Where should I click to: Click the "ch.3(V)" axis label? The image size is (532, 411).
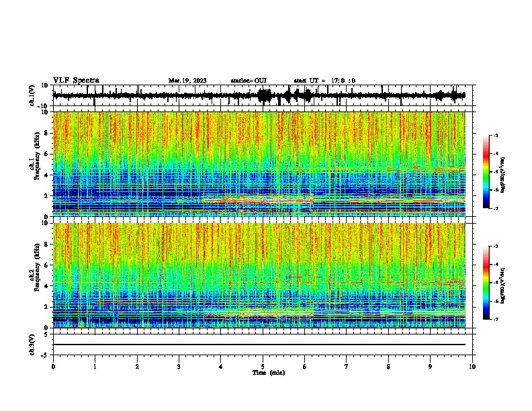[32, 345]
